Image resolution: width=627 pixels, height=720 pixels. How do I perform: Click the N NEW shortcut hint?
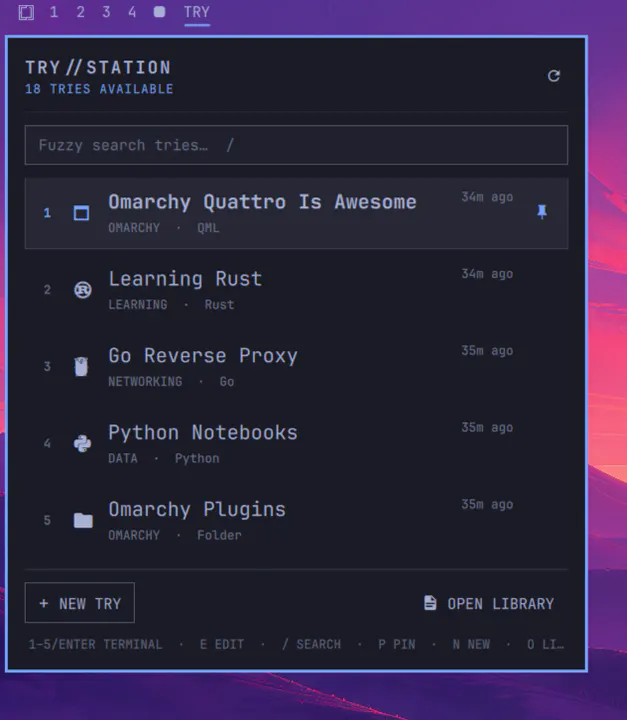click(x=471, y=644)
